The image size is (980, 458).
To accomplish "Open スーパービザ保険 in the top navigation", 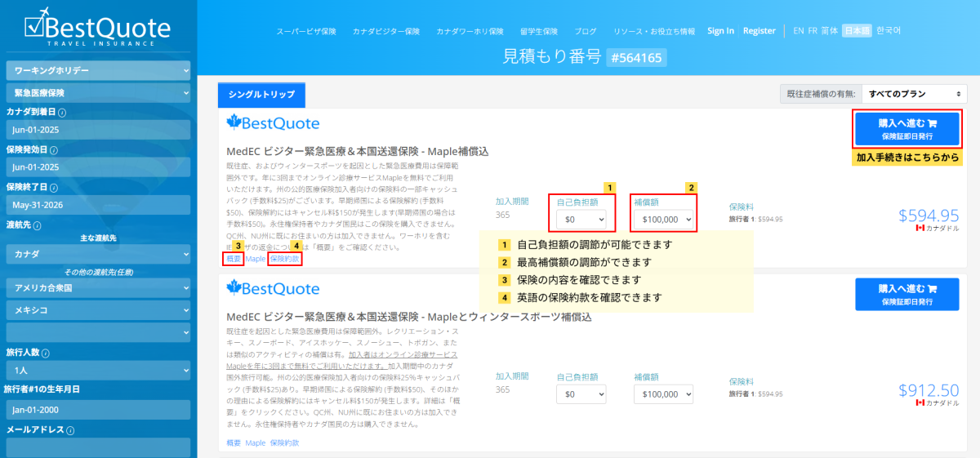I will (306, 31).
